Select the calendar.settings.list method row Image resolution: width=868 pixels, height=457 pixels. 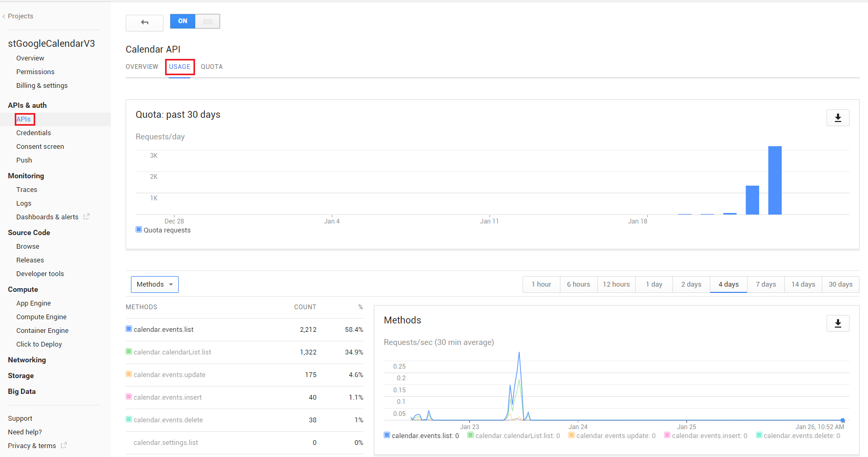244,443
